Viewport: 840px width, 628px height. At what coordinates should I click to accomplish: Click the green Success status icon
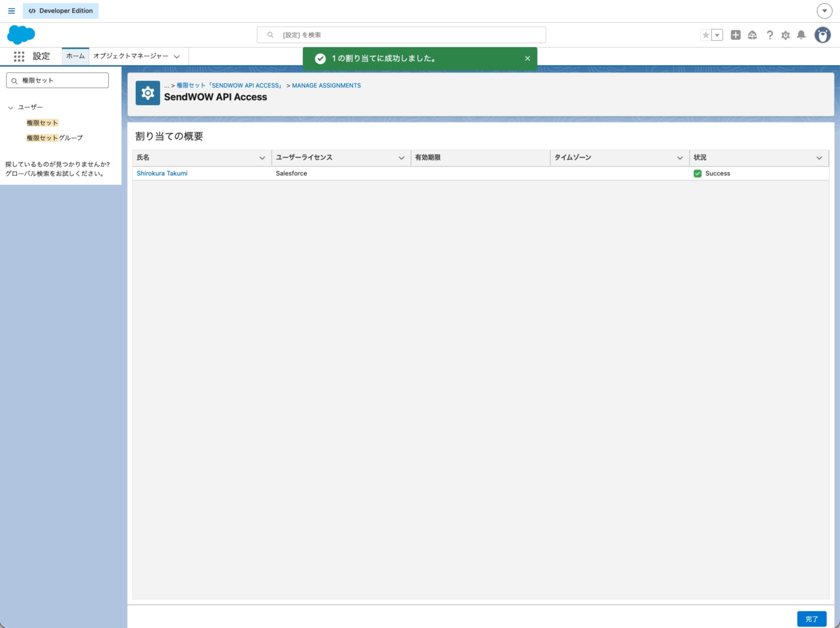tap(697, 173)
